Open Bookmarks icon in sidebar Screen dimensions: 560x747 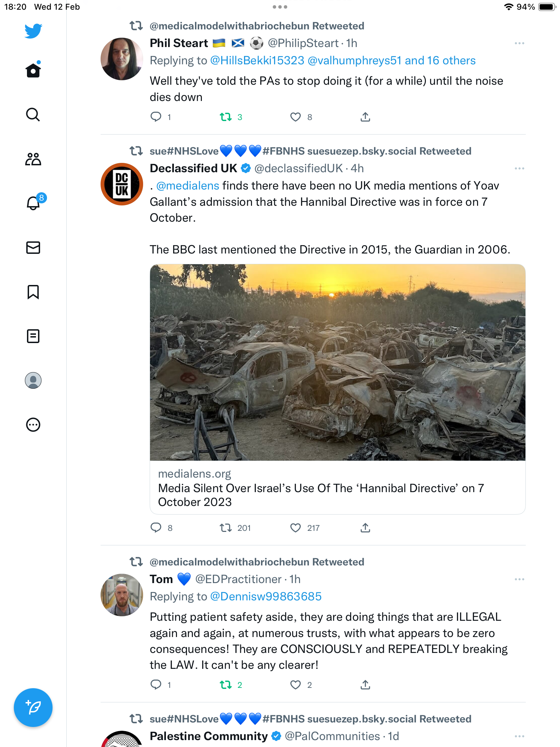(x=33, y=292)
